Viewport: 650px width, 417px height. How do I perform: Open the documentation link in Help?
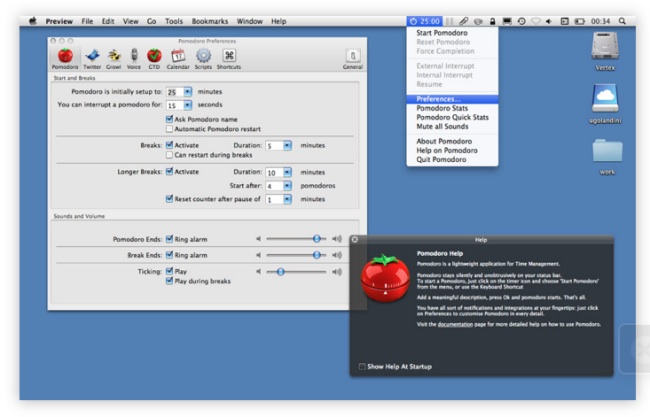(454, 327)
